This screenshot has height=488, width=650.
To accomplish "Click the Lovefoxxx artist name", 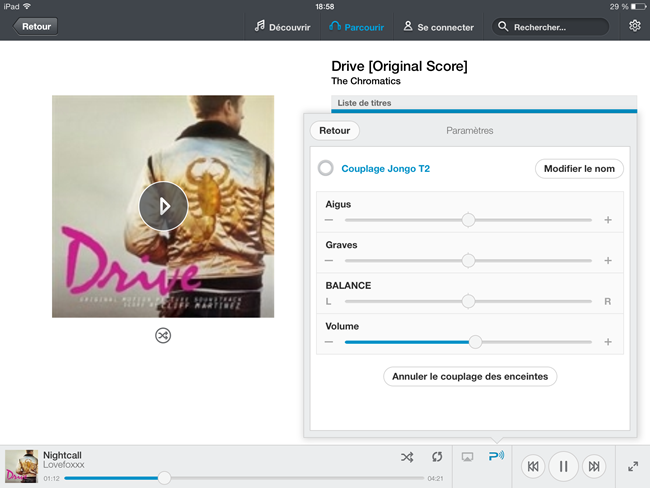I will tap(64, 465).
